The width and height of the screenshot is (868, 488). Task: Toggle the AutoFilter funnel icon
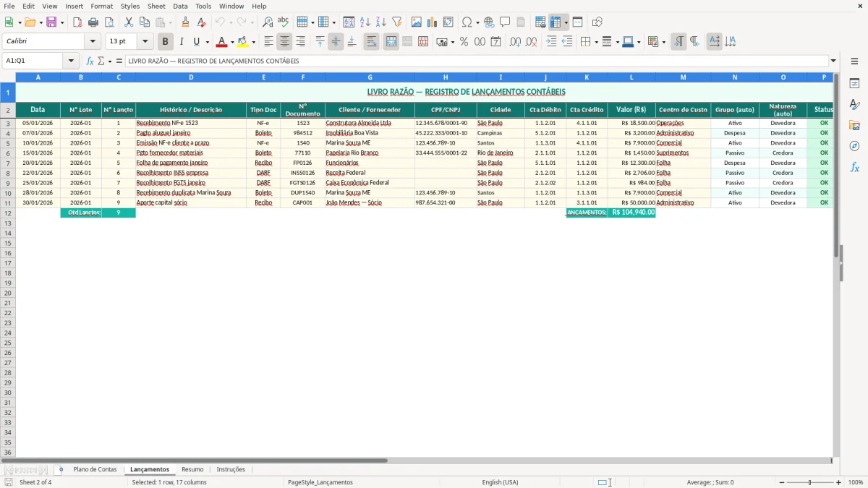pyautogui.click(x=396, y=22)
